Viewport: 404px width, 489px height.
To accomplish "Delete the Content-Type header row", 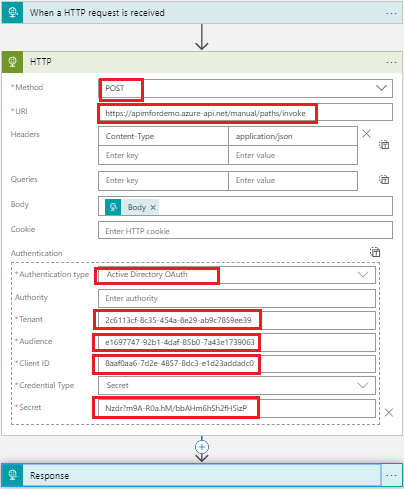I will (x=366, y=134).
